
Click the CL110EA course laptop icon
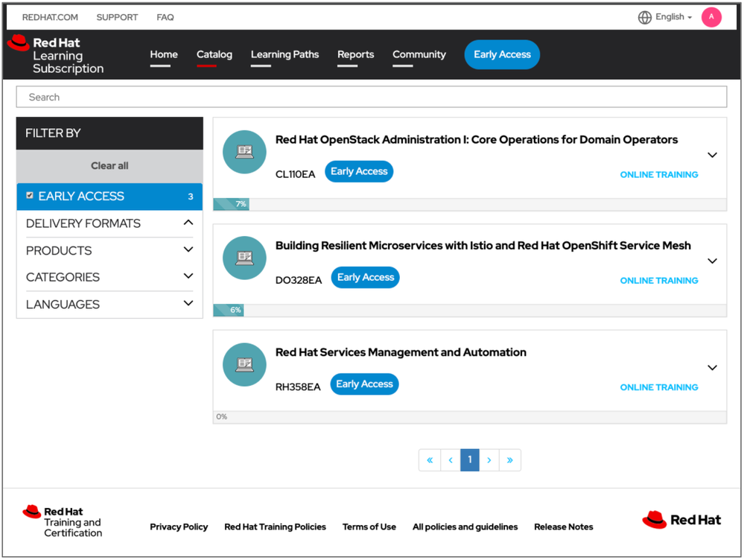point(244,152)
